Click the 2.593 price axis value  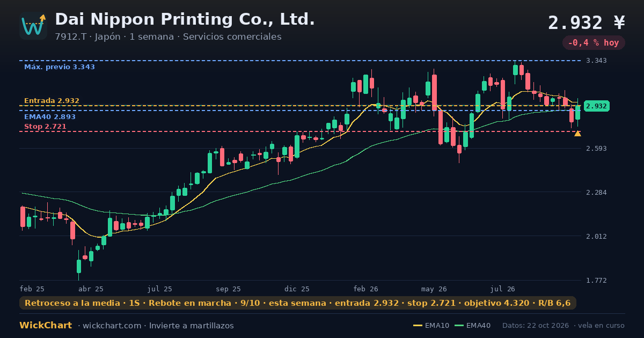(x=596, y=148)
